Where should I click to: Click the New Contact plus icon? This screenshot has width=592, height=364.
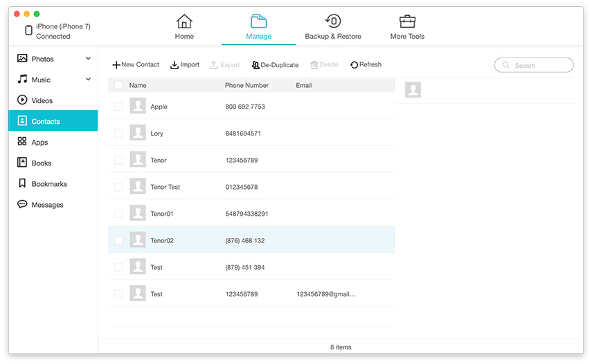(116, 65)
